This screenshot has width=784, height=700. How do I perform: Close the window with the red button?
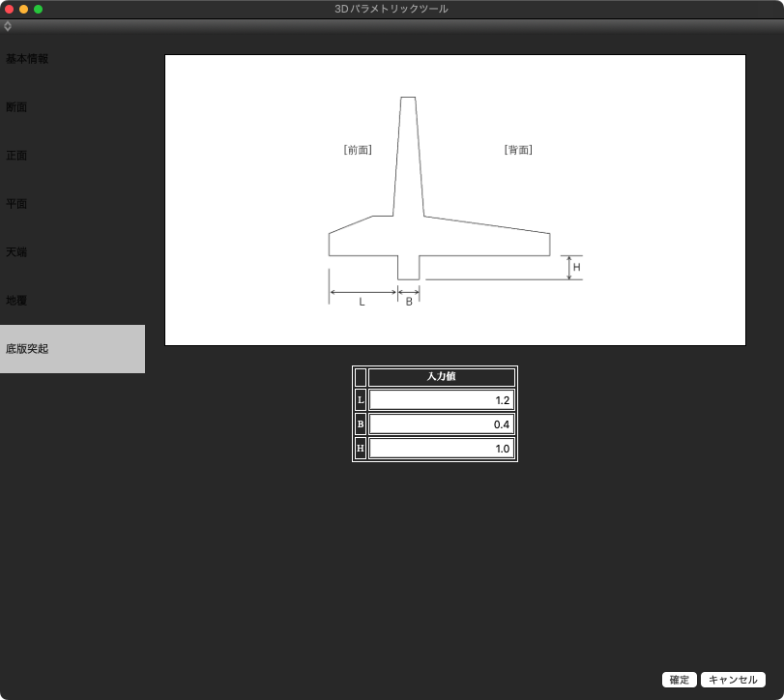click(x=10, y=9)
